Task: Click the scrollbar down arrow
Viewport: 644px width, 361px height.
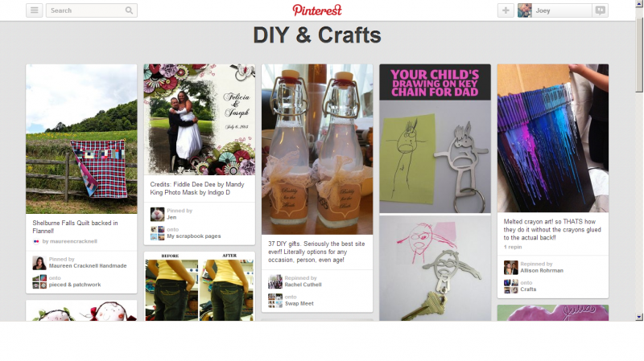Action: [639, 317]
